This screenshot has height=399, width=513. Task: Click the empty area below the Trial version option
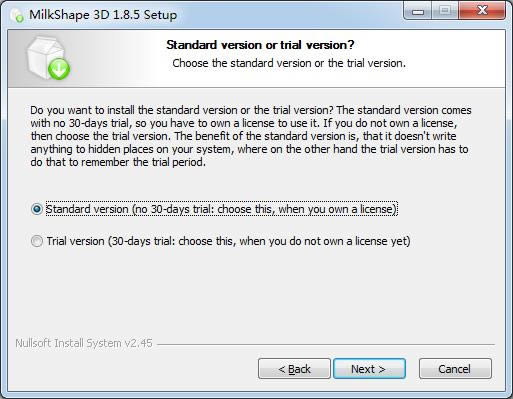pos(257,293)
